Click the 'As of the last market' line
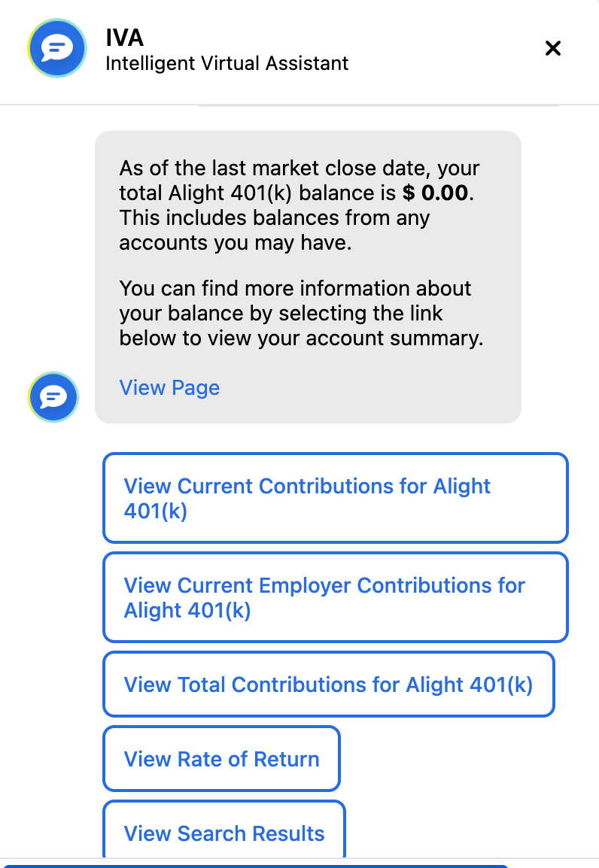 point(299,168)
